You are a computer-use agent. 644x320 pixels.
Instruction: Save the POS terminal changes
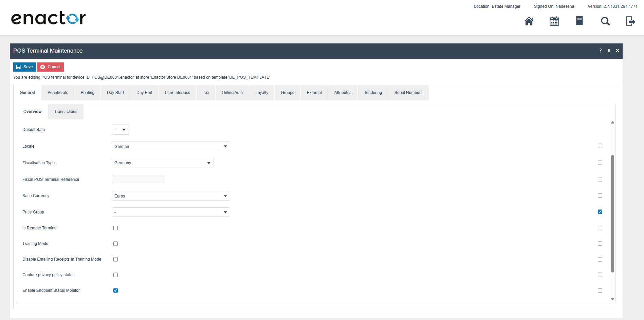[x=24, y=67]
